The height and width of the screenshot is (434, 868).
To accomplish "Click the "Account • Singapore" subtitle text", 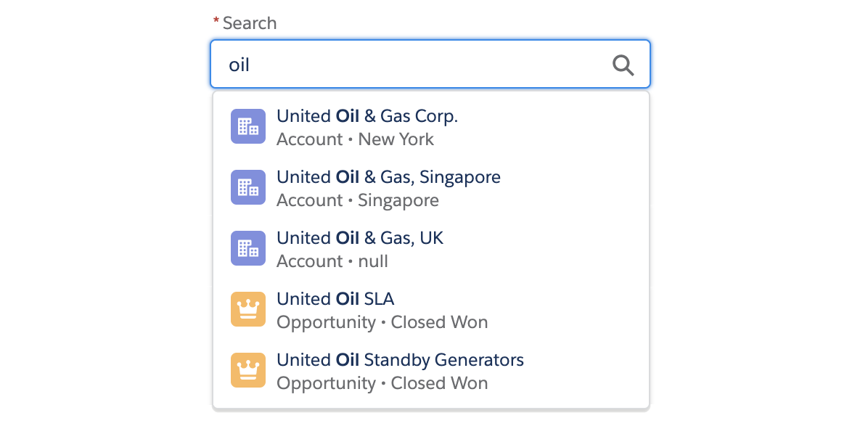I will click(x=357, y=200).
